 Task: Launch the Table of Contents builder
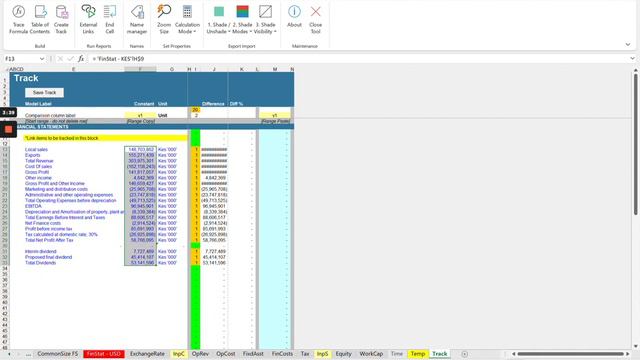pyautogui.click(x=40, y=19)
